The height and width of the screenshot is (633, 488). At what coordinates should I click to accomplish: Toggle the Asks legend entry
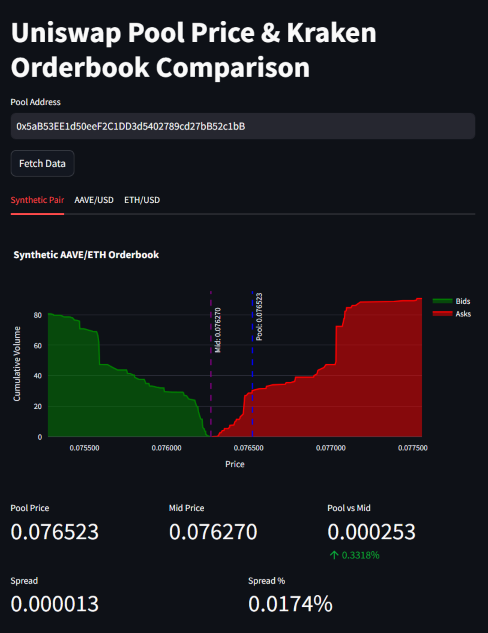451,314
